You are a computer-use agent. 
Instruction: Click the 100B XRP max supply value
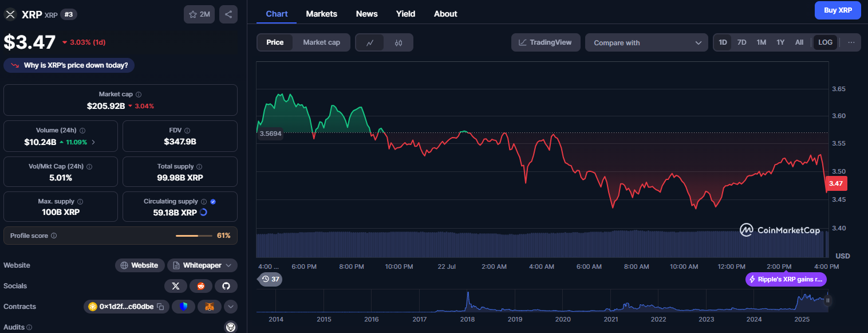[x=61, y=213]
